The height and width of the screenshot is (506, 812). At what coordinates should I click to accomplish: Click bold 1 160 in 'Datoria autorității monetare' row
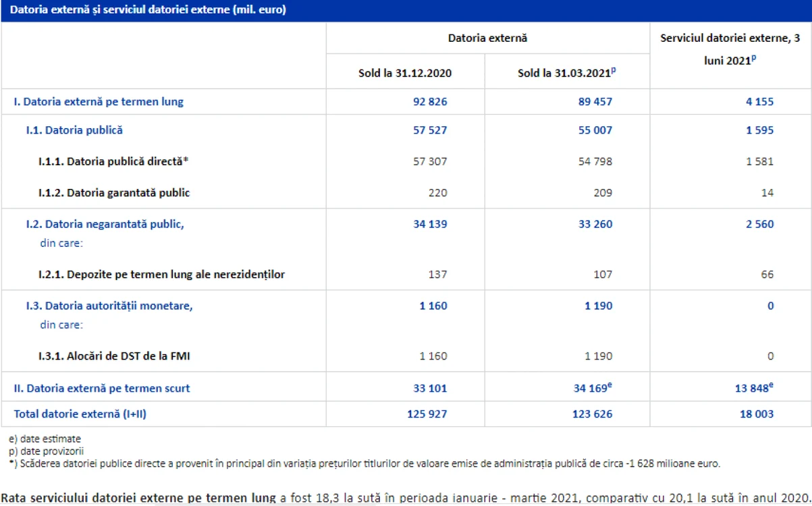[433, 306]
